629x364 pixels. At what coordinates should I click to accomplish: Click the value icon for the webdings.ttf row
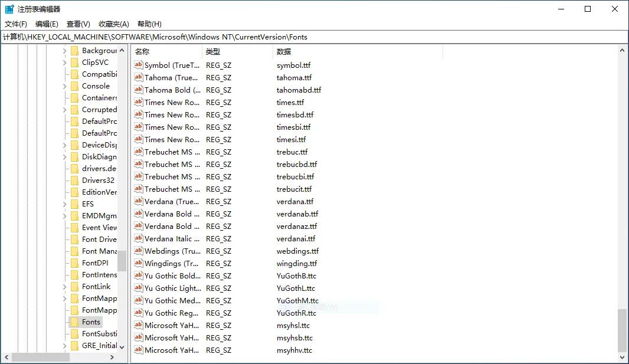pyautogui.click(x=139, y=251)
